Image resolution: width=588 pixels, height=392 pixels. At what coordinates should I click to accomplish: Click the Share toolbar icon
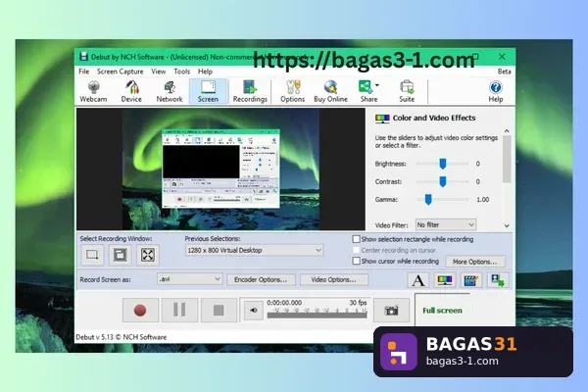coord(367,91)
